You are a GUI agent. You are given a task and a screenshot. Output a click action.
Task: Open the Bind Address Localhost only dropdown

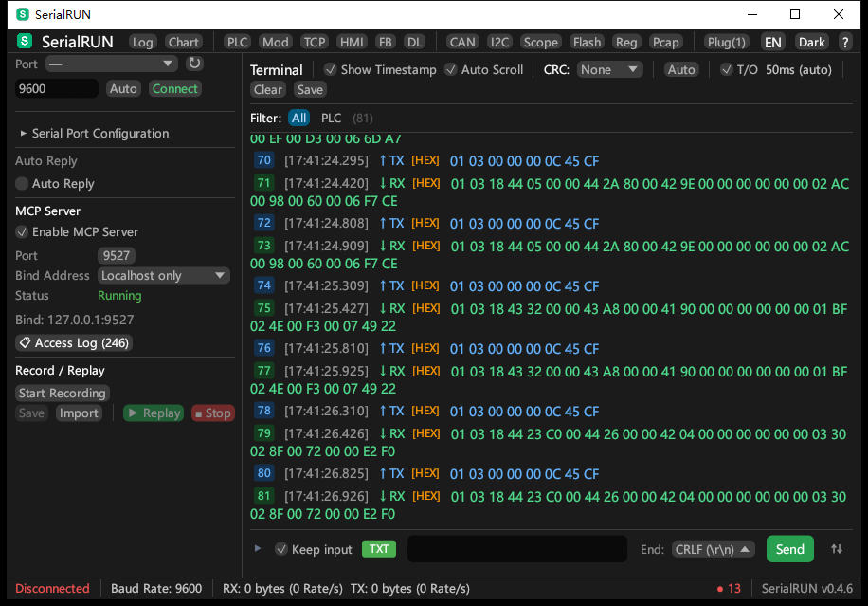(x=164, y=275)
